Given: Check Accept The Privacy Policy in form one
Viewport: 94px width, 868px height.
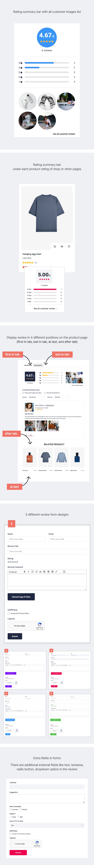Looking at the screenshot, I should coord(8,613).
